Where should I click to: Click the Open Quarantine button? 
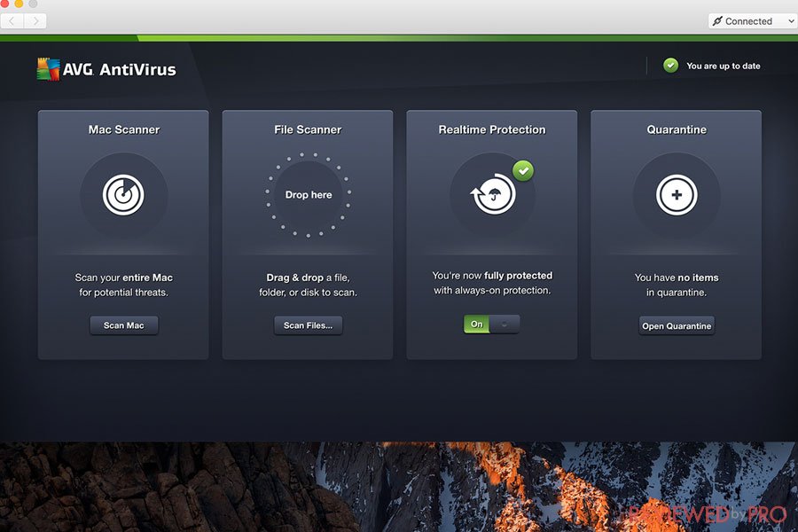677,325
